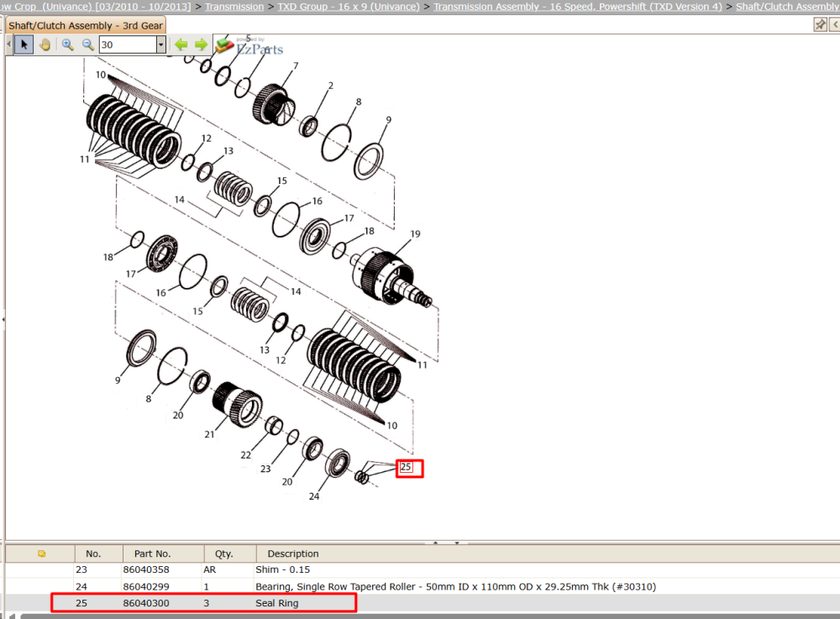
Task: Click the Seal Ring description
Action: click(x=277, y=603)
